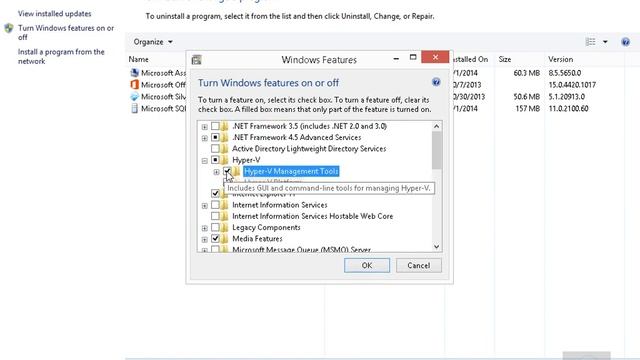Expand the Media Features node
Screen dimensions: 640x360
point(204,240)
